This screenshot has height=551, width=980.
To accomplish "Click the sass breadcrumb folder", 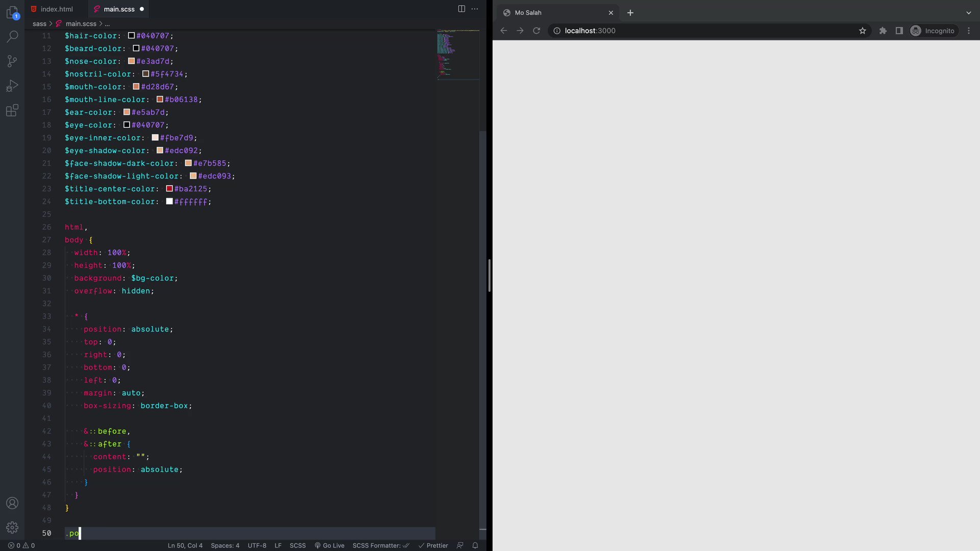I will pyautogui.click(x=39, y=24).
